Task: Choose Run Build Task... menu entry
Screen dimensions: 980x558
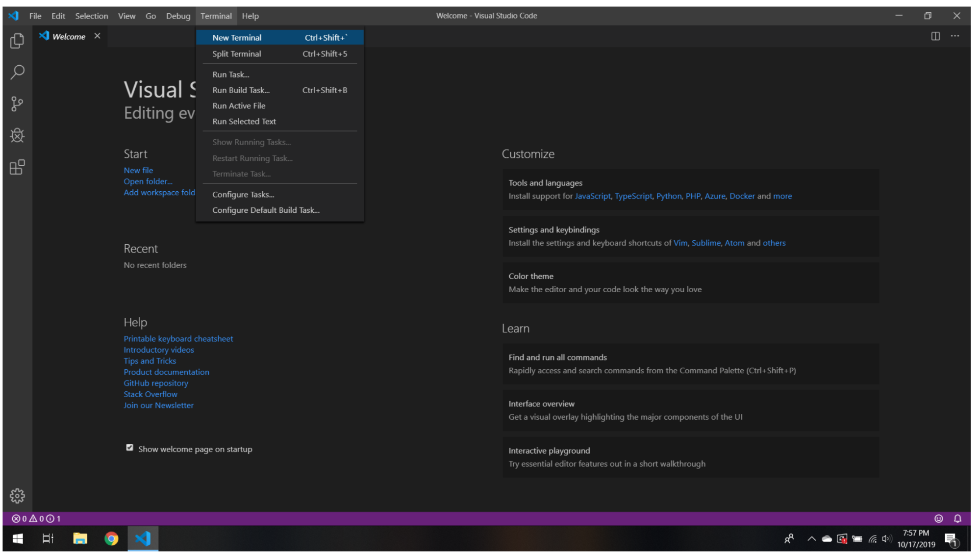Action: [280, 90]
